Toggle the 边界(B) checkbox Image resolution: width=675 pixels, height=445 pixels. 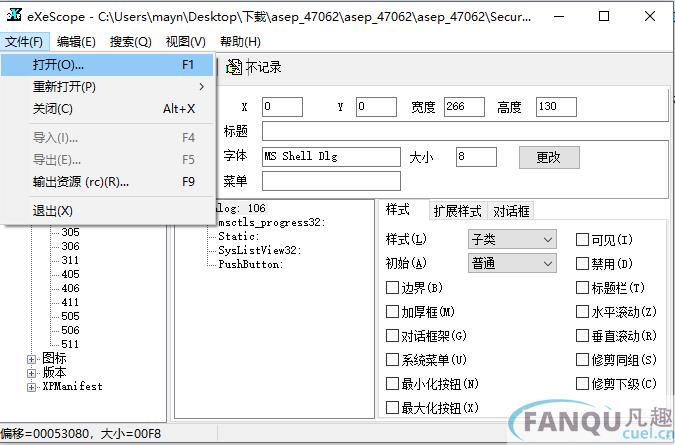[x=392, y=288]
